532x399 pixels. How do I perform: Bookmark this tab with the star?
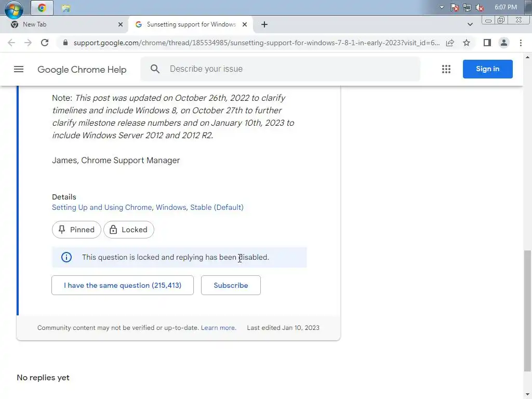coord(467,43)
